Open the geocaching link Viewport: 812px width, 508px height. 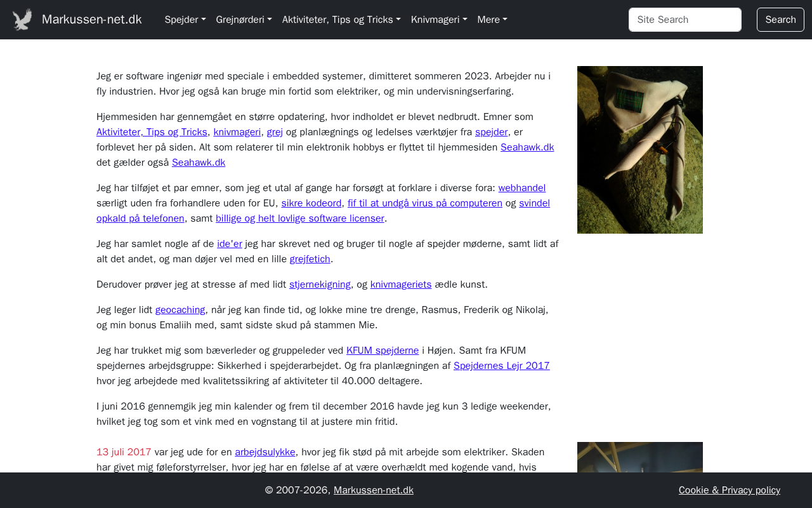point(180,310)
